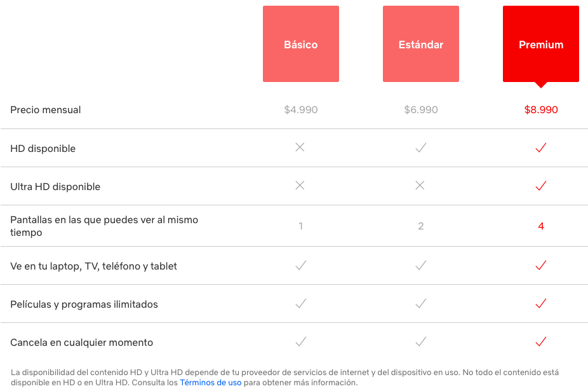
Task: Click the $4.990 Básico monthly price
Action: click(x=301, y=110)
